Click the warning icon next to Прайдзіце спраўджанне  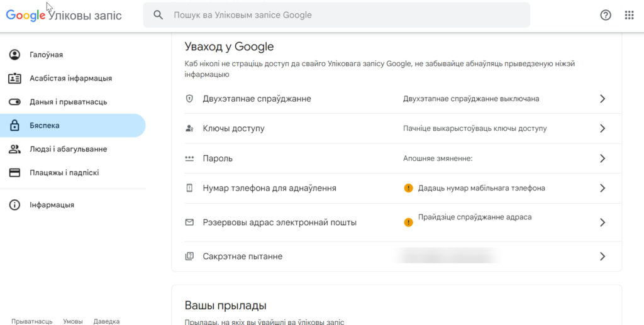pyautogui.click(x=408, y=223)
